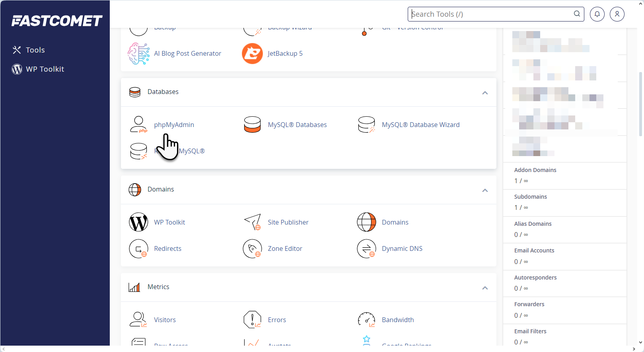Open the Site Publisher link
The image size is (644, 352).
[x=288, y=222]
